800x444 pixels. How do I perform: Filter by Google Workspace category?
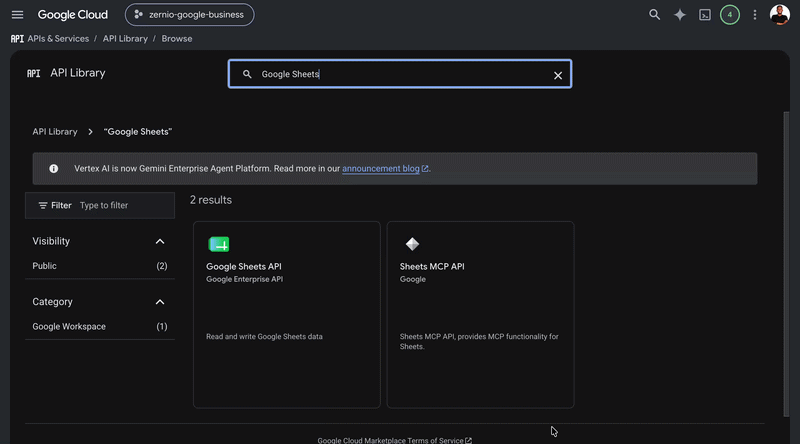[99, 327]
